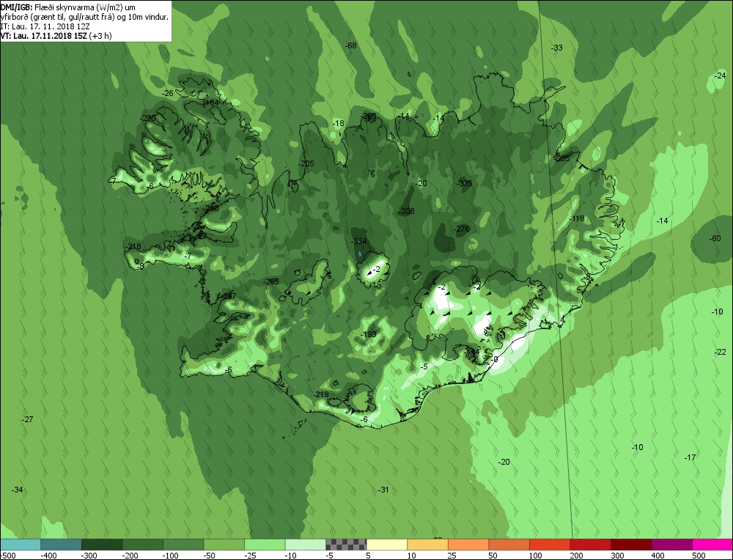Click the -266 value on the map

click(369, 117)
